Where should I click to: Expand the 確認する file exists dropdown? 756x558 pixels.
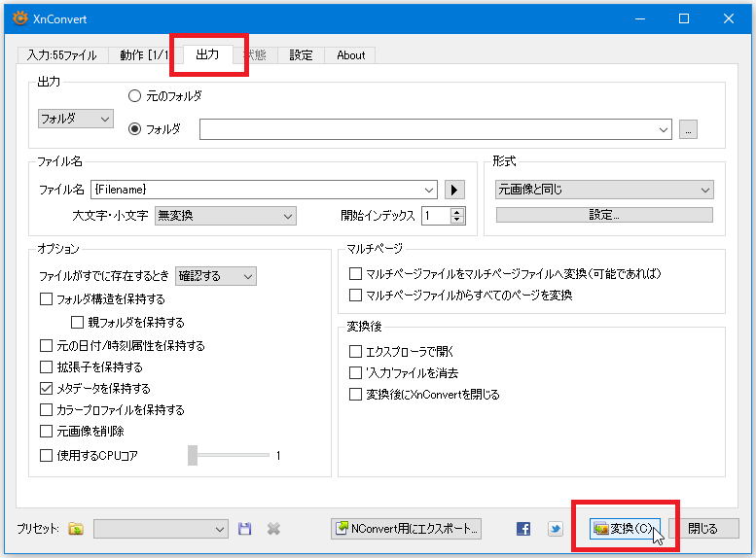click(x=216, y=276)
